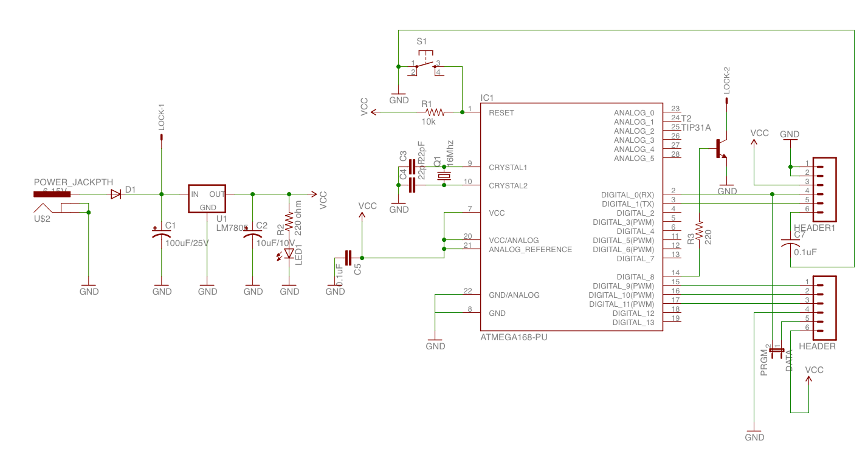Select the TIP31A transistor T2 symbol
This screenshot has width=868, height=449.
721,149
